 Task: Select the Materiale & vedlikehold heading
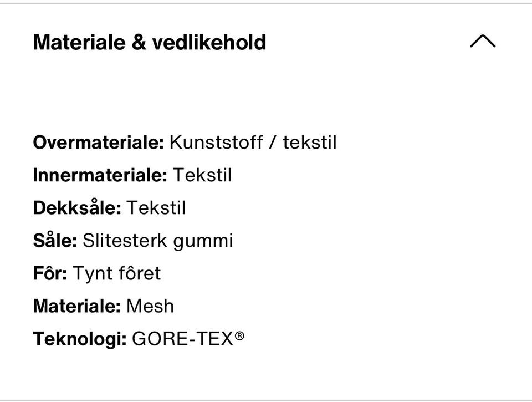150,42
